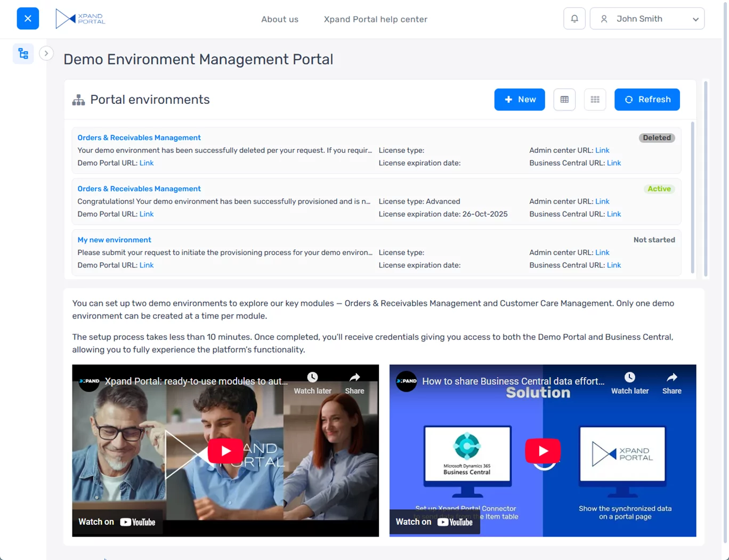This screenshot has height=560, width=729.
Task: Click the Xpand Portal logo
Action: click(x=80, y=19)
